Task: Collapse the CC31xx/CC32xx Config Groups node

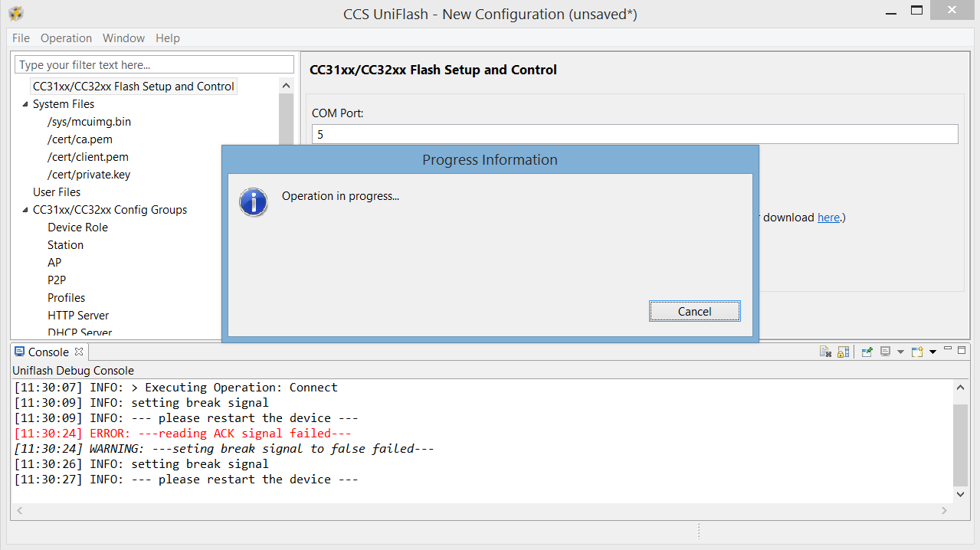Action: click(x=25, y=210)
